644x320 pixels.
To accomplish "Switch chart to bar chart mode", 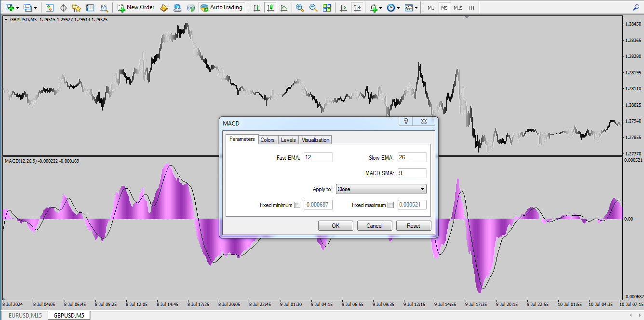I will click(x=257, y=8).
